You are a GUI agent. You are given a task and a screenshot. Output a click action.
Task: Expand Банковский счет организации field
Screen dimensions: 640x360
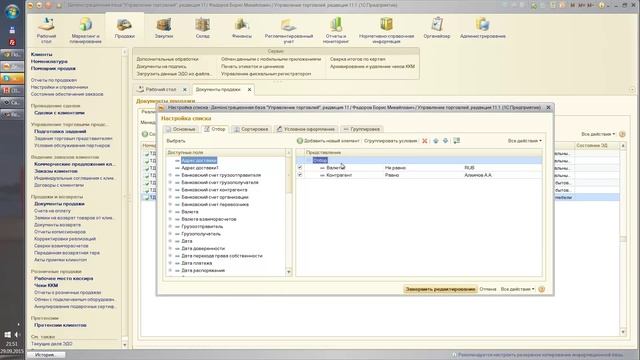pos(170,197)
